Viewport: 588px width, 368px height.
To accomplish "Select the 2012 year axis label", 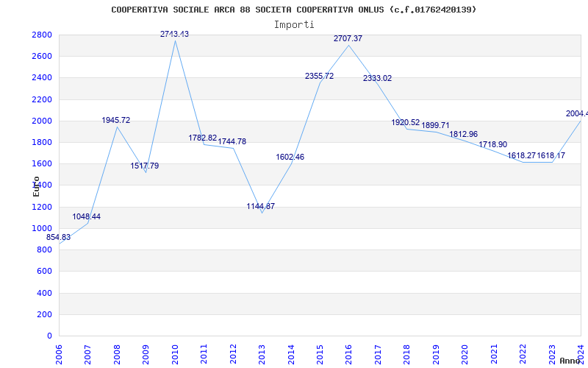I will 233,355.
